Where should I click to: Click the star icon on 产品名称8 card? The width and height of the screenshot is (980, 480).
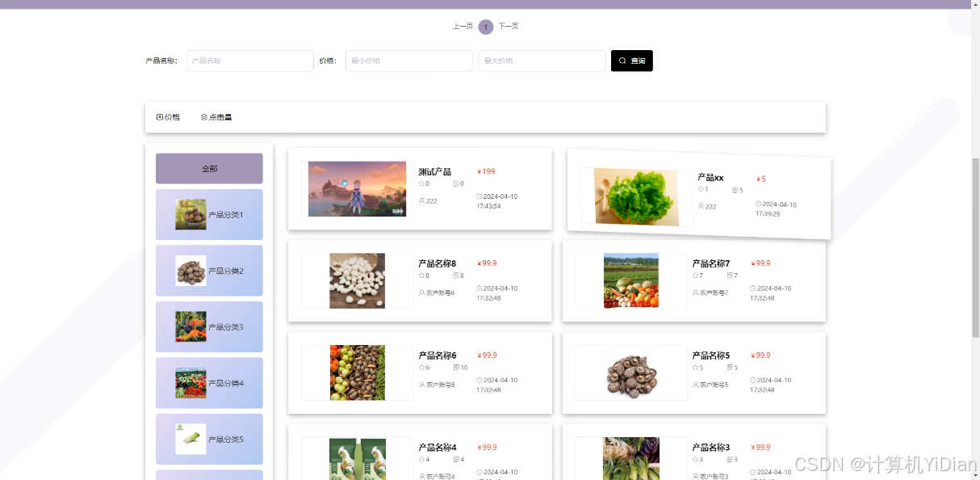[x=421, y=276]
